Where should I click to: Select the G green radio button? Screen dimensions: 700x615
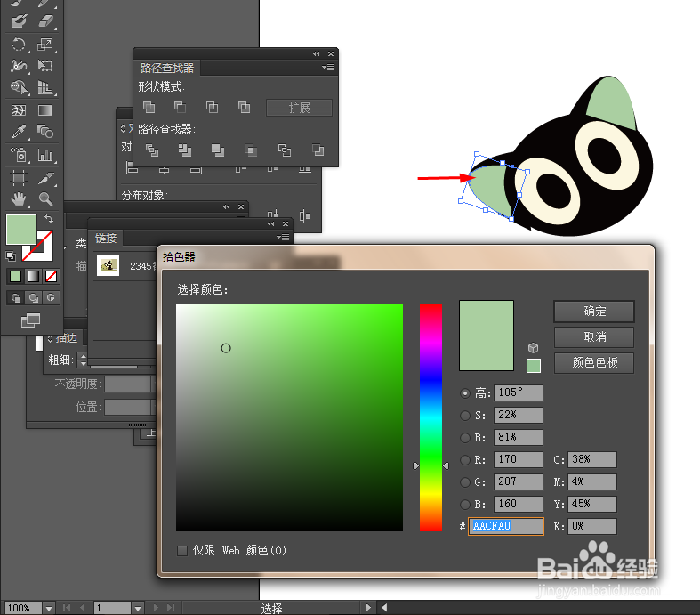pyautogui.click(x=465, y=481)
